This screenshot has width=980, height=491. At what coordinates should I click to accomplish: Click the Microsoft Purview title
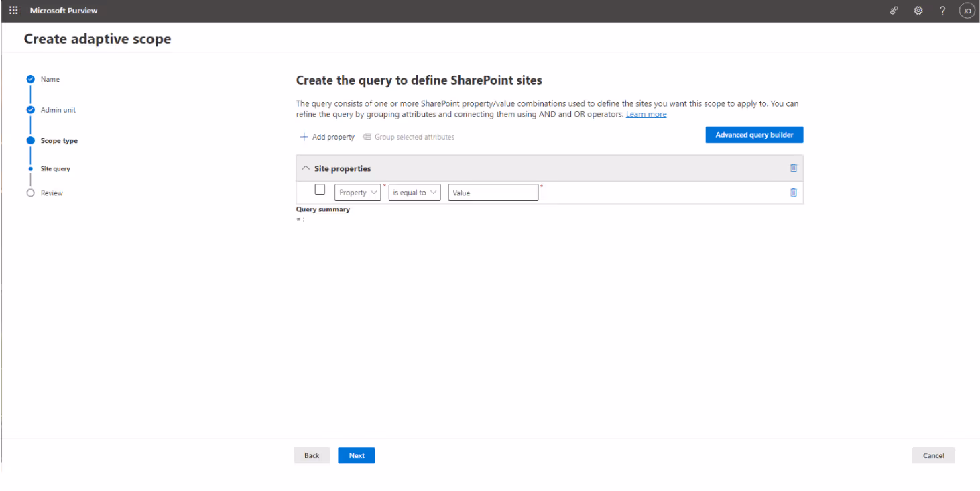pyautogui.click(x=64, y=11)
